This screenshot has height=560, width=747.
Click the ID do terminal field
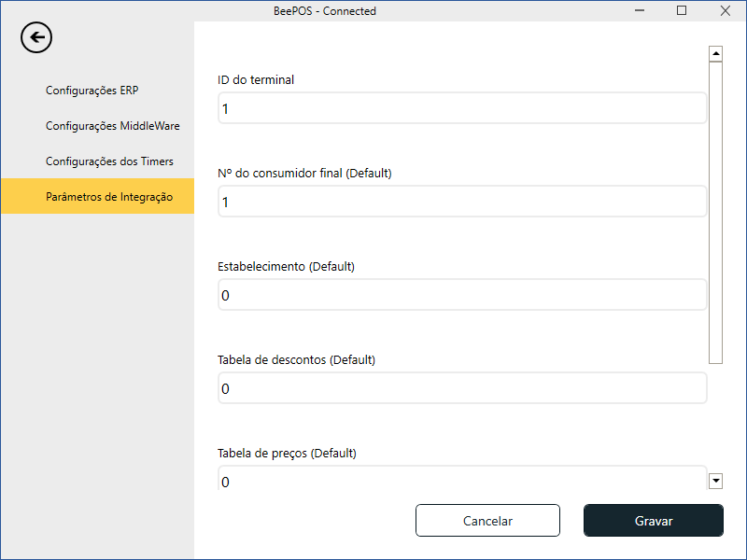click(462, 108)
